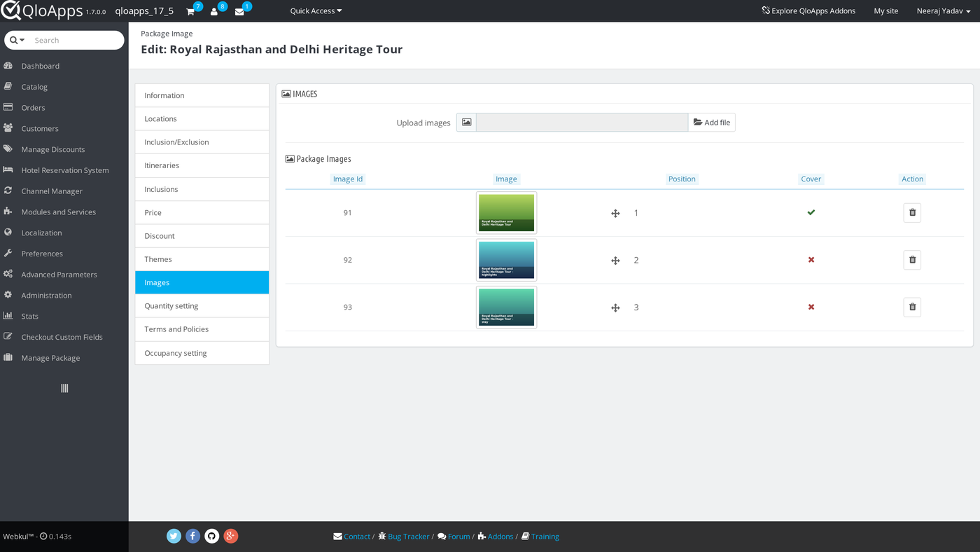Viewport: 980px width, 552px height.
Task: Grab the move handle for position 2
Action: pyautogui.click(x=615, y=261)
